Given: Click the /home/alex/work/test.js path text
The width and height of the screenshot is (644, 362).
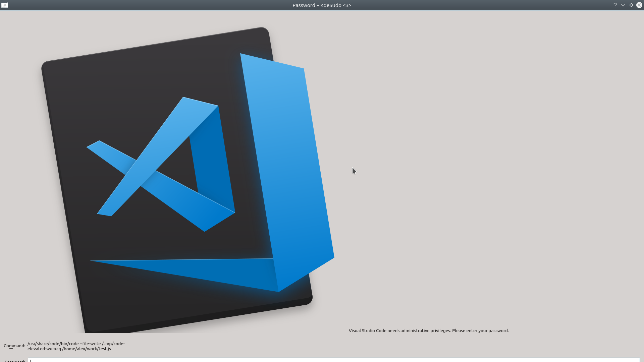Looking at the screenshot, I should coord(87,349).
